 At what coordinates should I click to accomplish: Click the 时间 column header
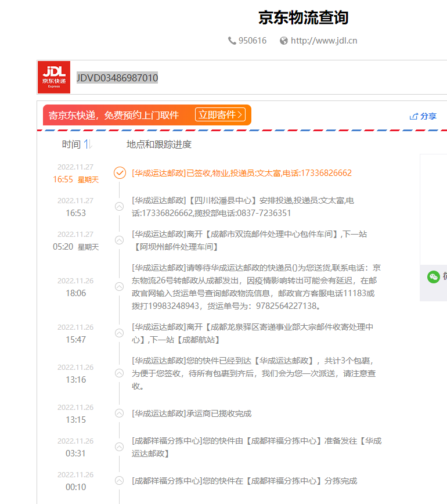[71, 145]
